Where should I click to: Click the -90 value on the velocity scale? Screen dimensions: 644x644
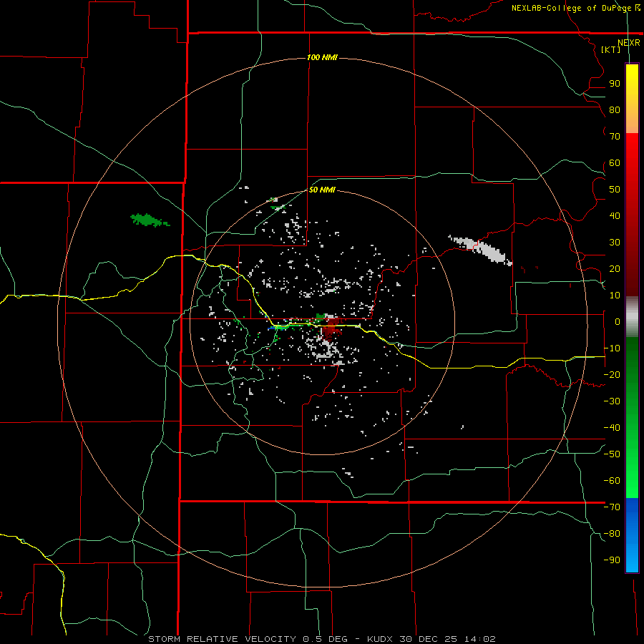[x=612, y=560]
